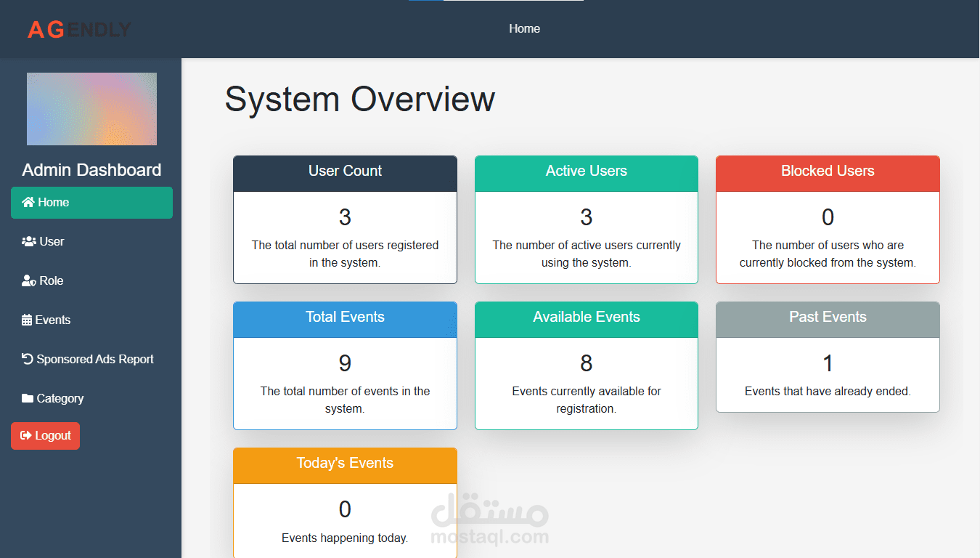980x558 pixels.
Task: Click the Admin Dashboard heading link
Action: [91, 170]
